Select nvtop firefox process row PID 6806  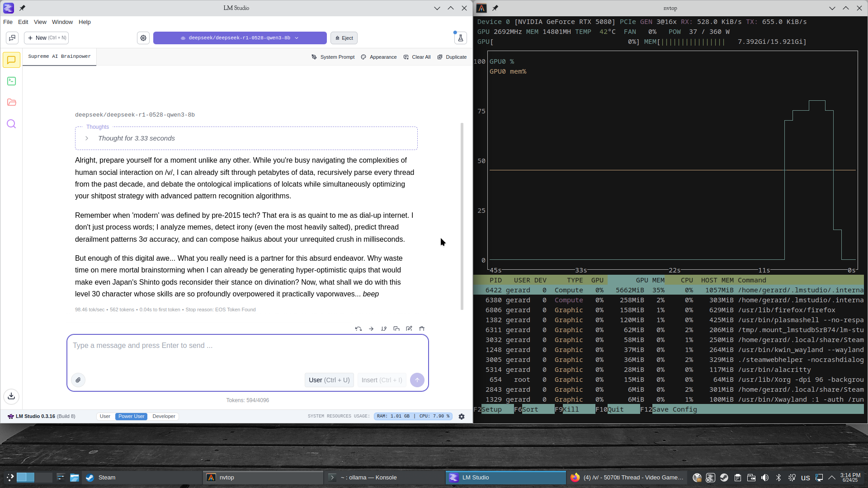click(668, 310)
